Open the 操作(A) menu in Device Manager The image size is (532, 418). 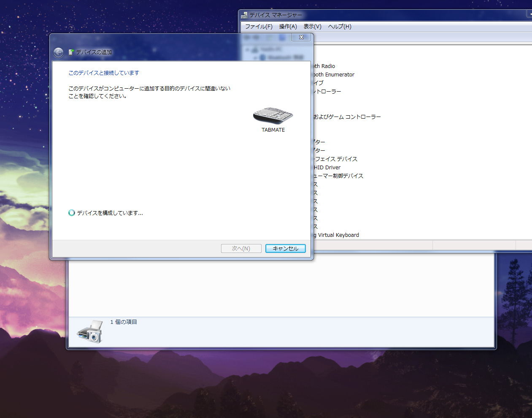(x=288, y=26)
